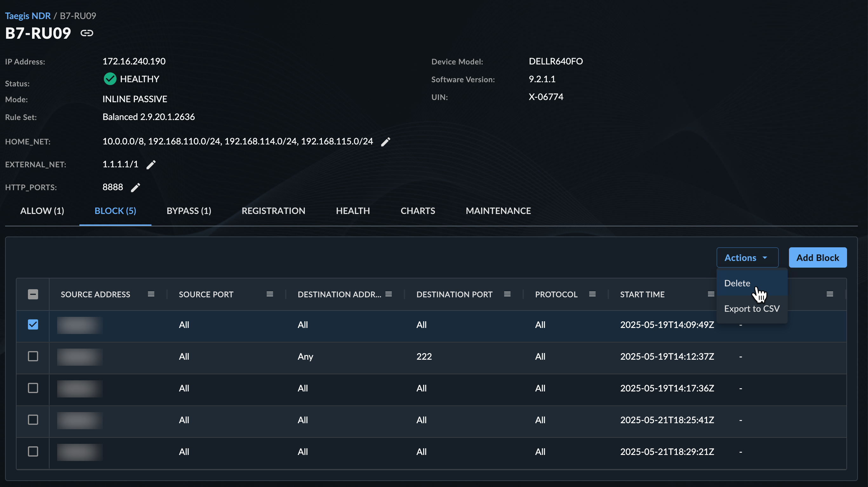Click the UIN value X-06774
Image resolution: width=868 pixels, height=487 pixels.
(546, 97)
